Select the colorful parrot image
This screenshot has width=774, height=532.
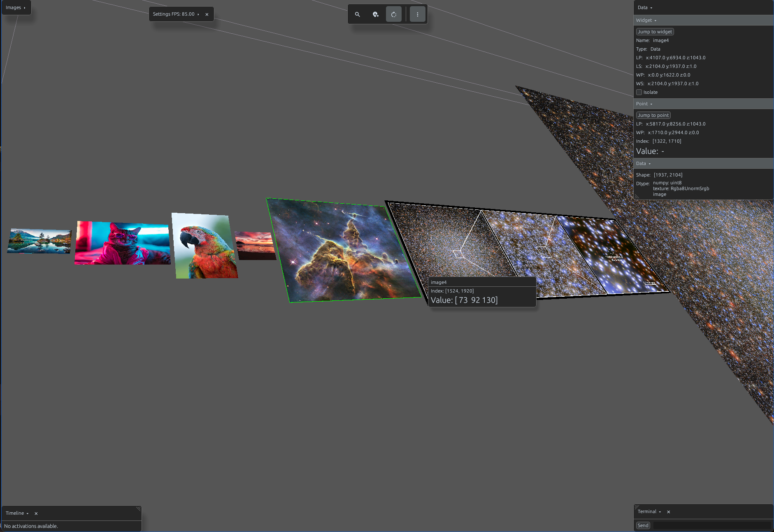205,246
